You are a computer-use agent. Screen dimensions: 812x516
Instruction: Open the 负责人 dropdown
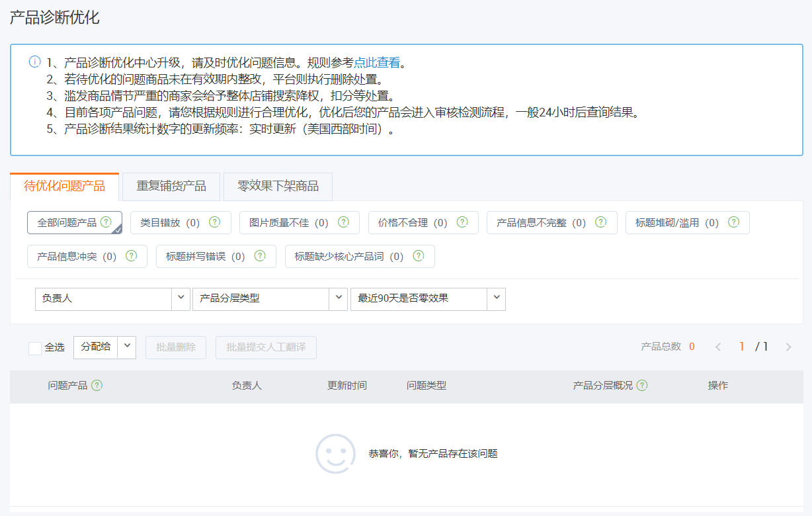[112, 299]
